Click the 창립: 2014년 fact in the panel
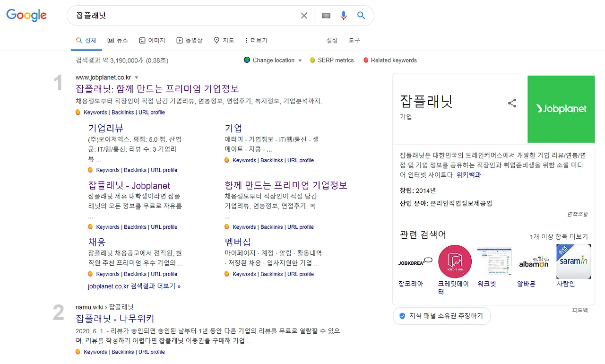 tap(418, 191)
